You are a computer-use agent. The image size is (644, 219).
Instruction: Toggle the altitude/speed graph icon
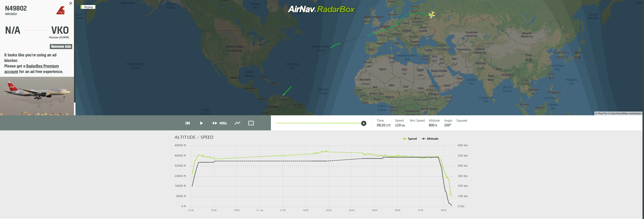click(x=237, y=123)
